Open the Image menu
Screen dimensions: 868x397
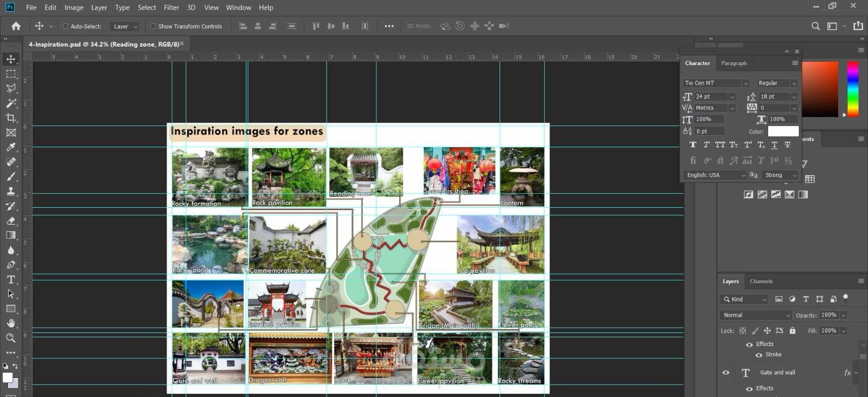(x=74, y=8)
